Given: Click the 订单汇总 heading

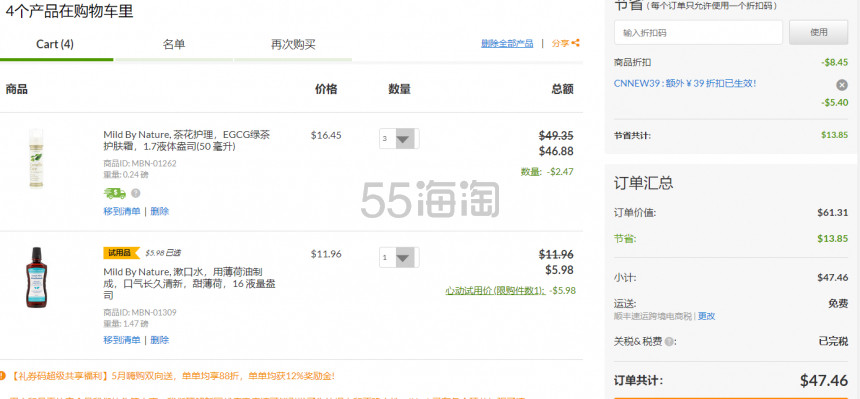Looking at the screenshot, I should coord(643,183).
